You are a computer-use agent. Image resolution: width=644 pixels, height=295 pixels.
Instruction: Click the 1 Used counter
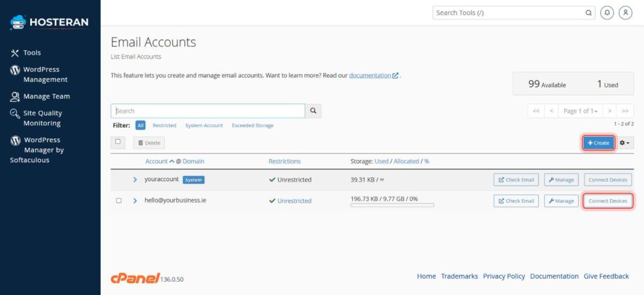[608, 84]
